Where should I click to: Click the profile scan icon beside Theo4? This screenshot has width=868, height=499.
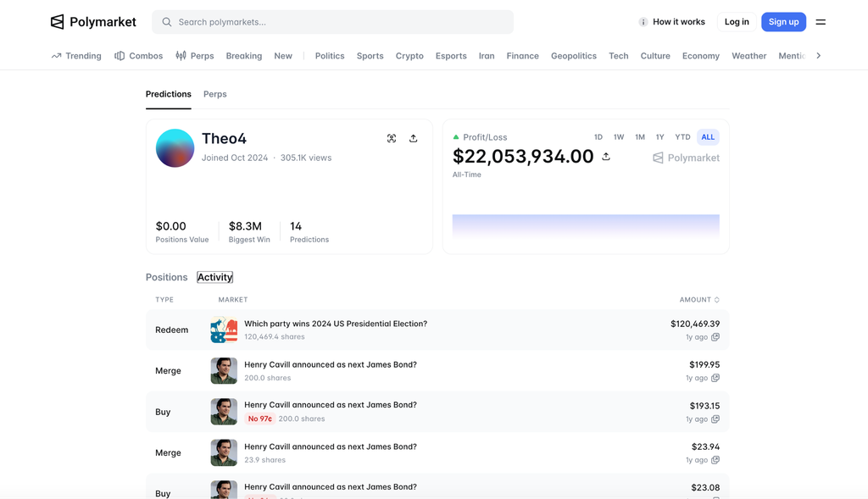pos(392,138)
